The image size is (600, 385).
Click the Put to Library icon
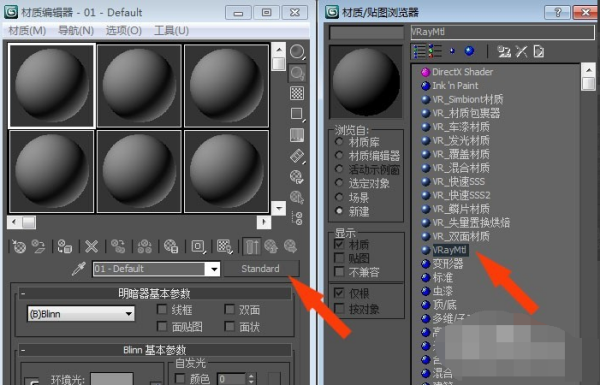click(171, 246)
